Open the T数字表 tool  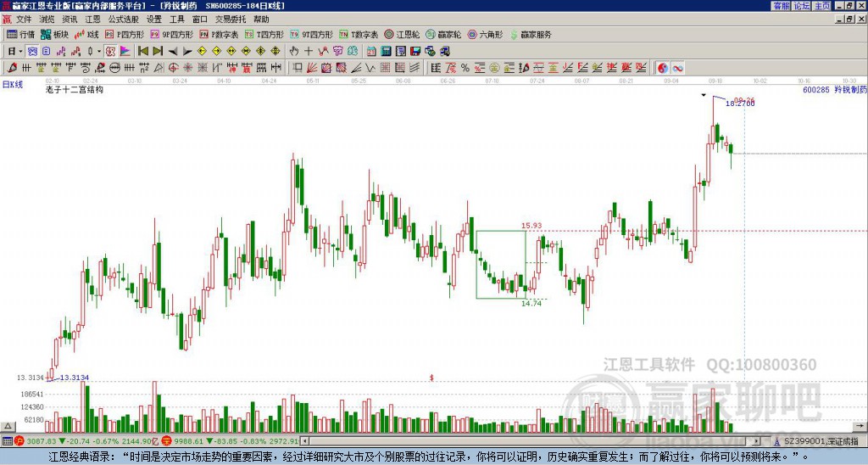click(x=359, y=34)
